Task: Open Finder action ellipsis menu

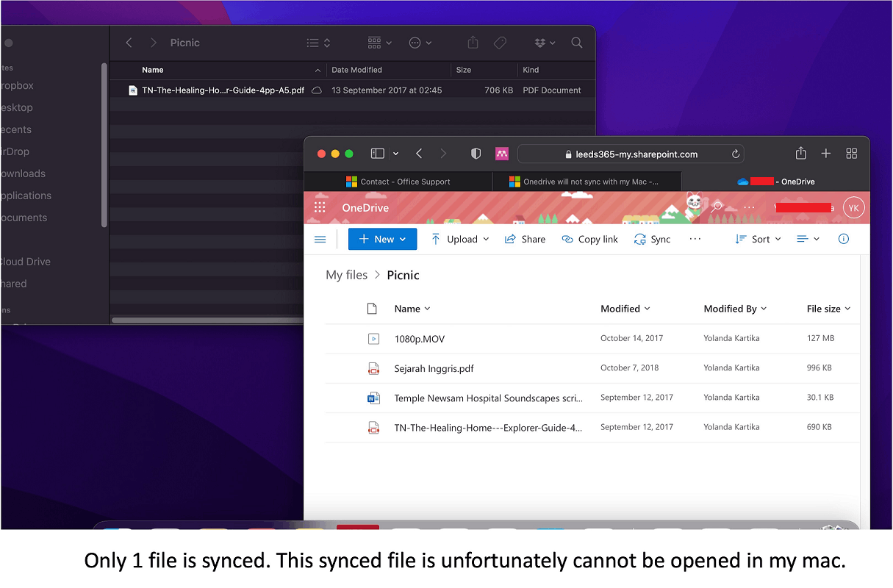Action: tap(420, 43)
